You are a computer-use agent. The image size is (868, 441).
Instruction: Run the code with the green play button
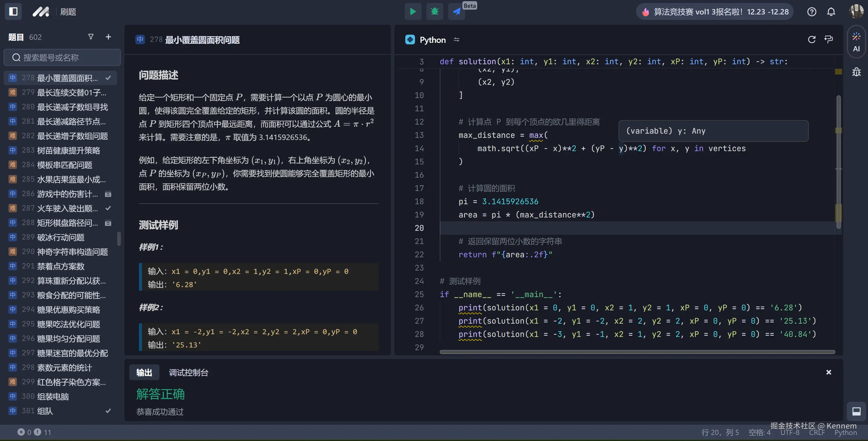coord(413,11)
